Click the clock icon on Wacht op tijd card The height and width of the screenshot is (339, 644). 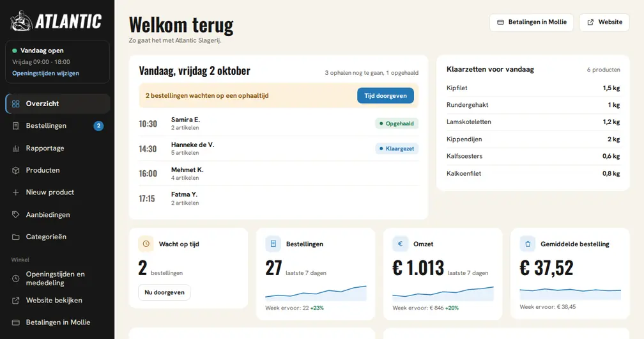pyautogui.click(x=146, y=244)
